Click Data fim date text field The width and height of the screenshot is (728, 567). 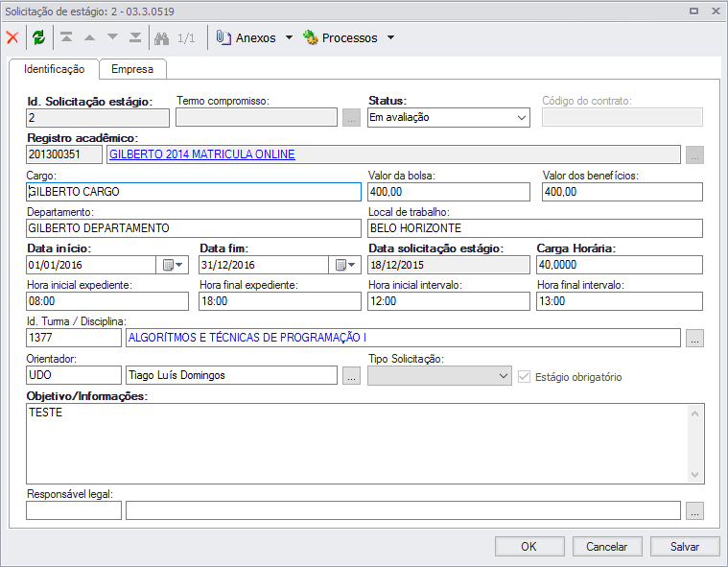pos(264,265)
